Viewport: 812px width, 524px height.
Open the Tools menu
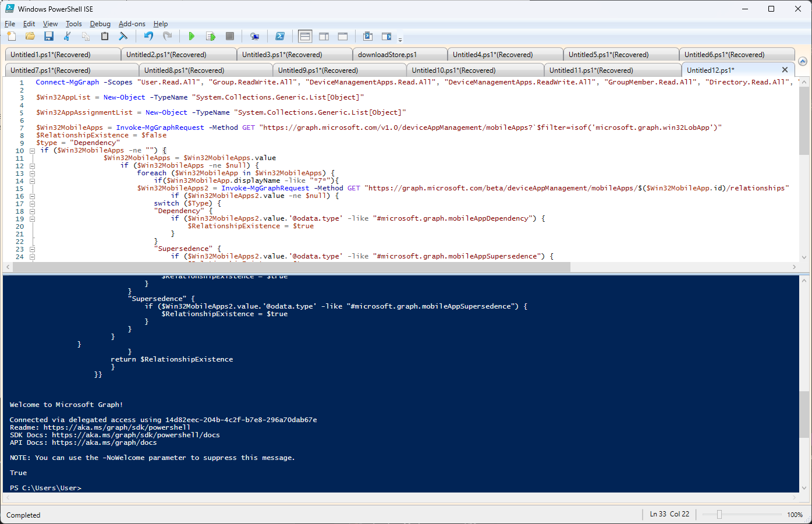pos(74,24)
